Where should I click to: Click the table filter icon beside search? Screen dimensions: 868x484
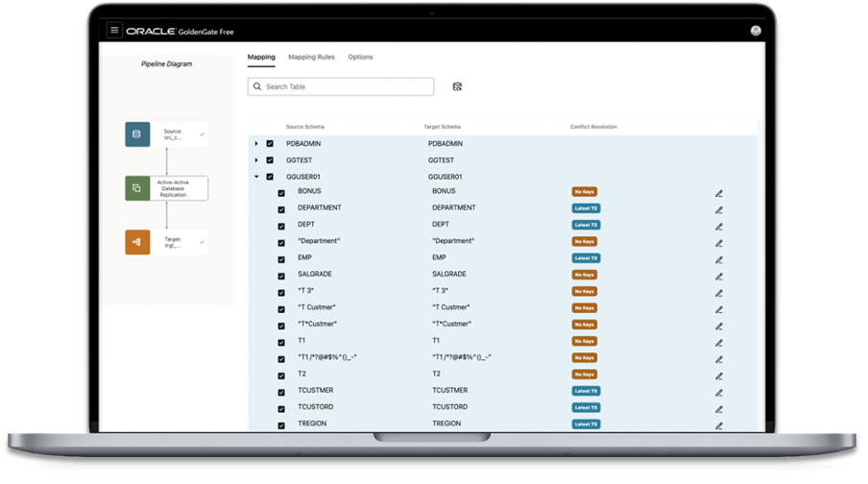[457, 87]
